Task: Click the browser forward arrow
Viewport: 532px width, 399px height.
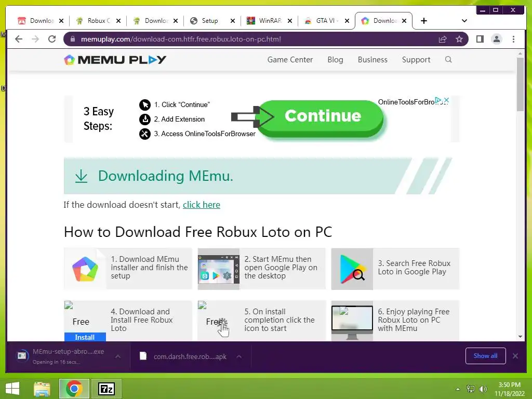Action: [35, 39]
